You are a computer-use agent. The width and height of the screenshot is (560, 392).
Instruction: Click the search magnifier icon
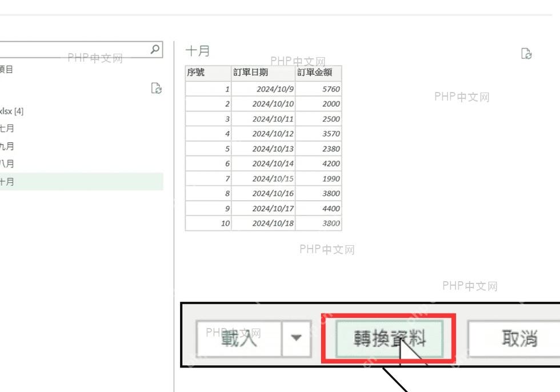click(x=155, y=49)
